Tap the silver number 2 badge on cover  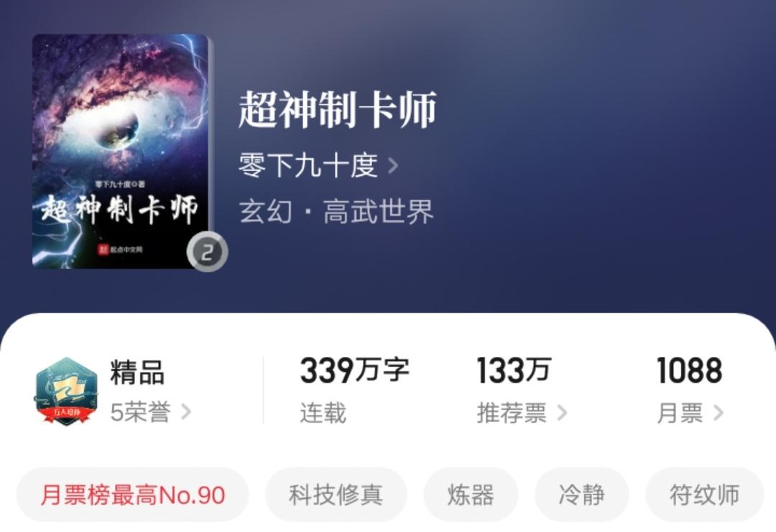208,252
